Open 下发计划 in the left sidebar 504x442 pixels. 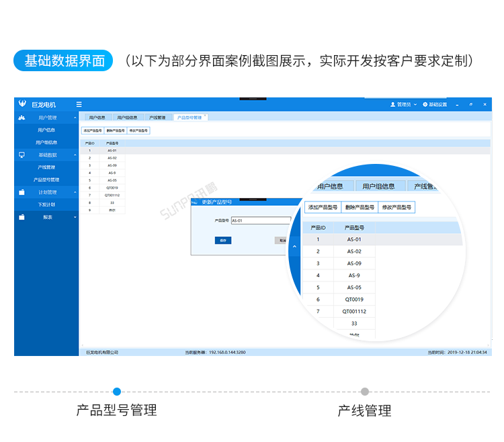coord(46,205)
